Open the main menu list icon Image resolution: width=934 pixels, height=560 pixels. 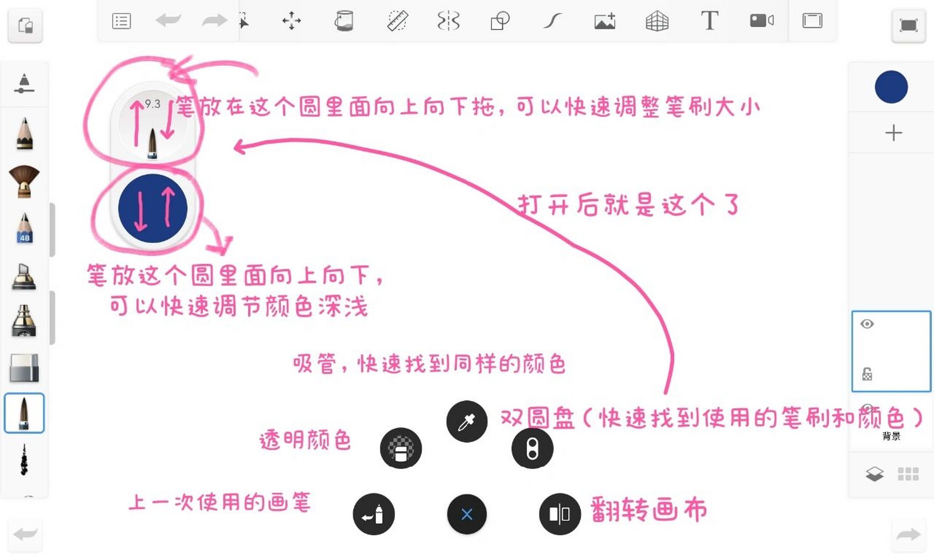click(121, 20)
